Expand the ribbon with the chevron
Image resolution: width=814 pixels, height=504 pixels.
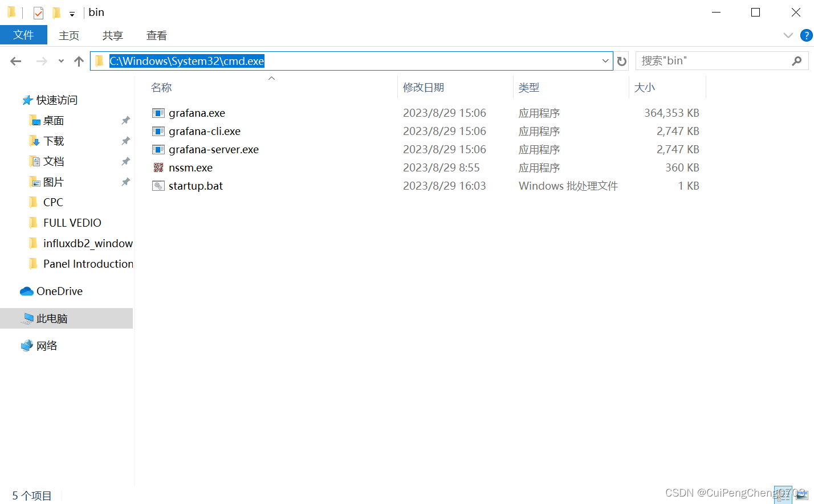tap(788, 35)
